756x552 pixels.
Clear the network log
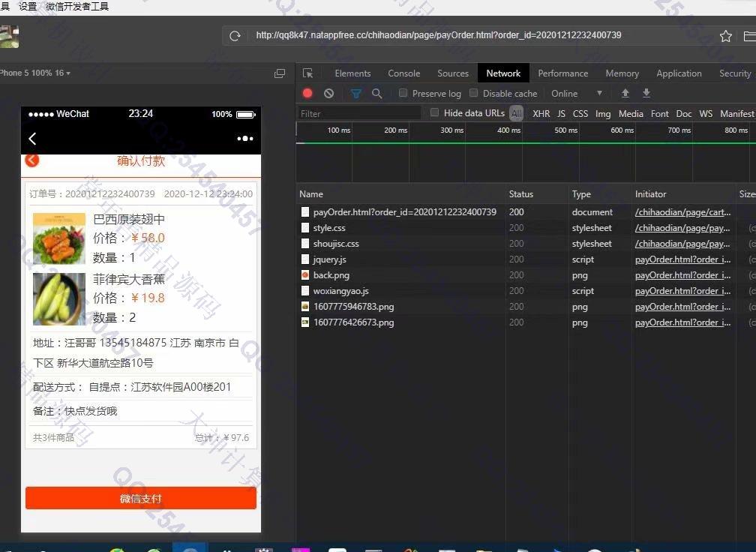[x=328, y=94]
